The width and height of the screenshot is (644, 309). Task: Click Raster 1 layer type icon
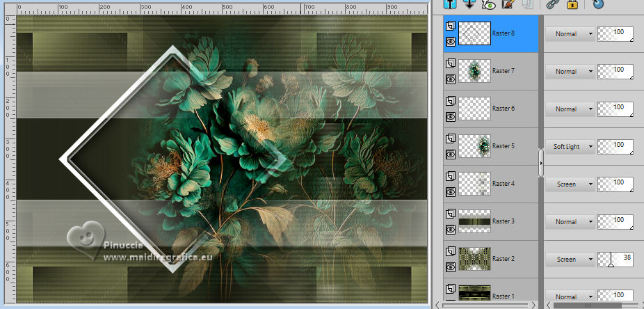point(451,290)
